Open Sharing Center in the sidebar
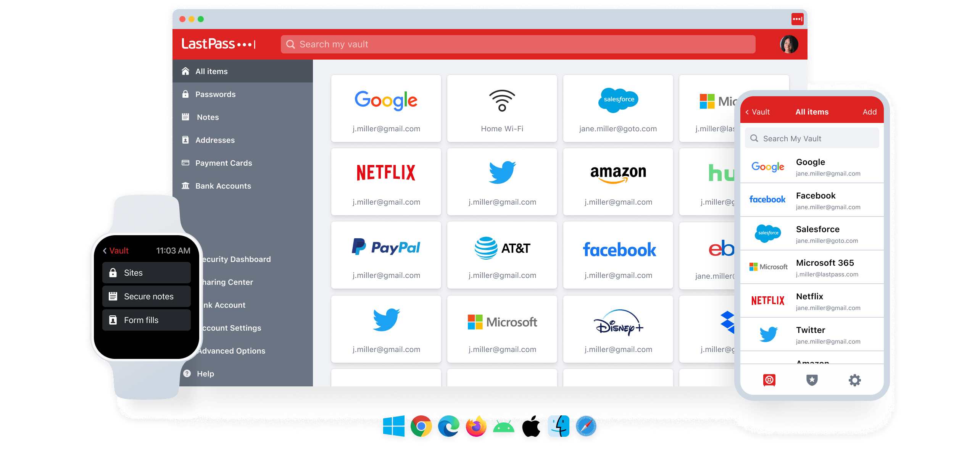The width and height of the screenshot is (980, 449). 228,282
